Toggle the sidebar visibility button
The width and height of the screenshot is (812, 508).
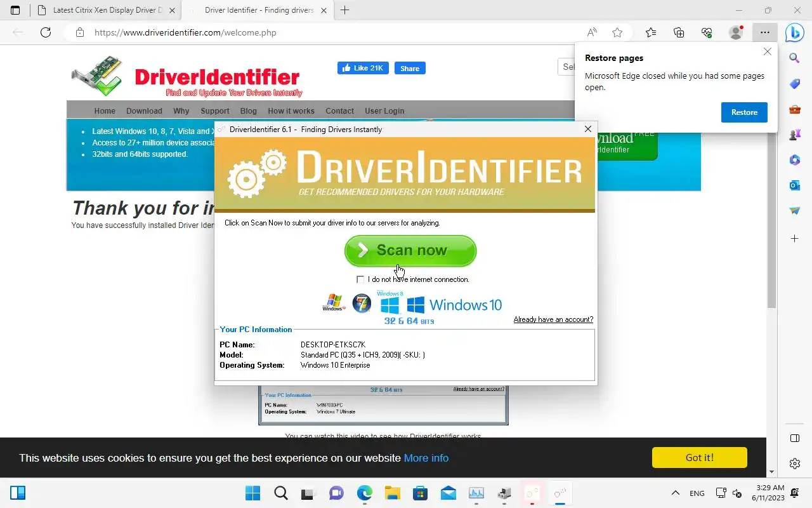(x=794, y=438)
